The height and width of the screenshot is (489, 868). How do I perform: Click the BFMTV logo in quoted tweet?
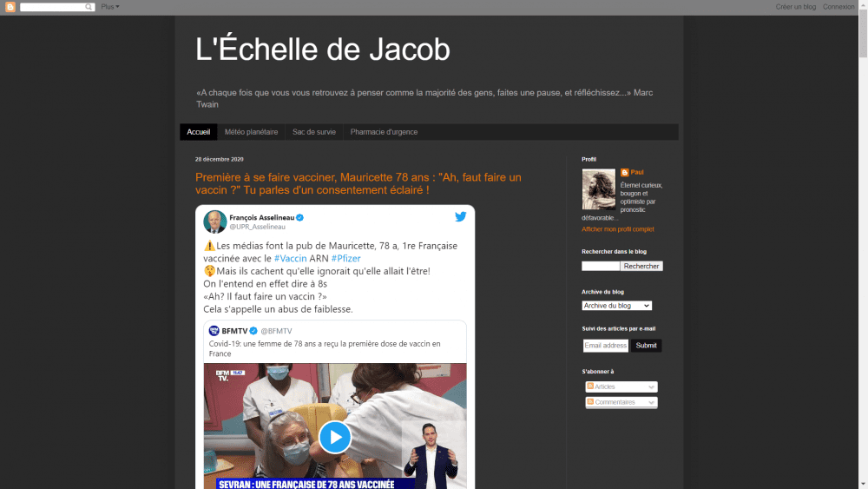tap(214, 331)
